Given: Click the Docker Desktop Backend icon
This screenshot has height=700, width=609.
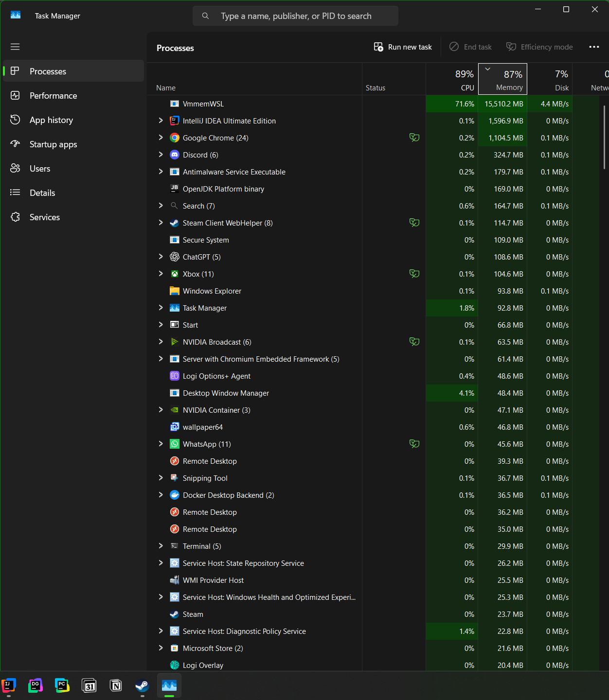Looking at the screenshot, I should pyautogui.click(x=175, y=495).
